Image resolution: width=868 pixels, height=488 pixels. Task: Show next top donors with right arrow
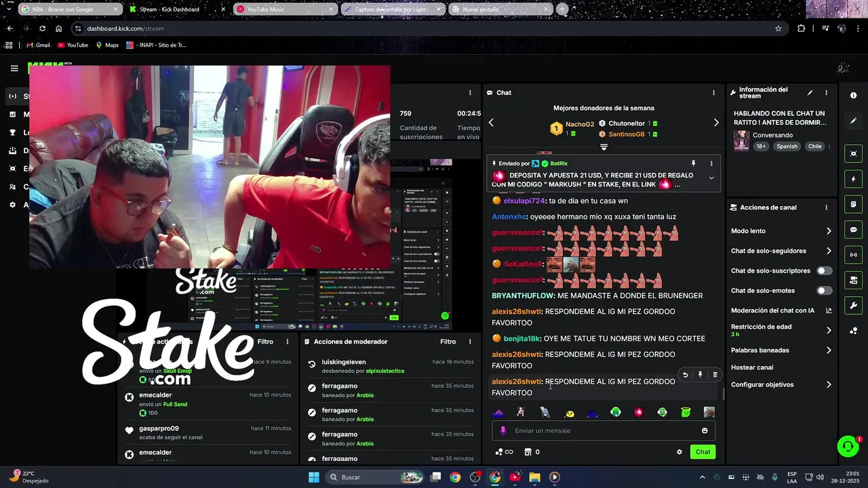715,123
